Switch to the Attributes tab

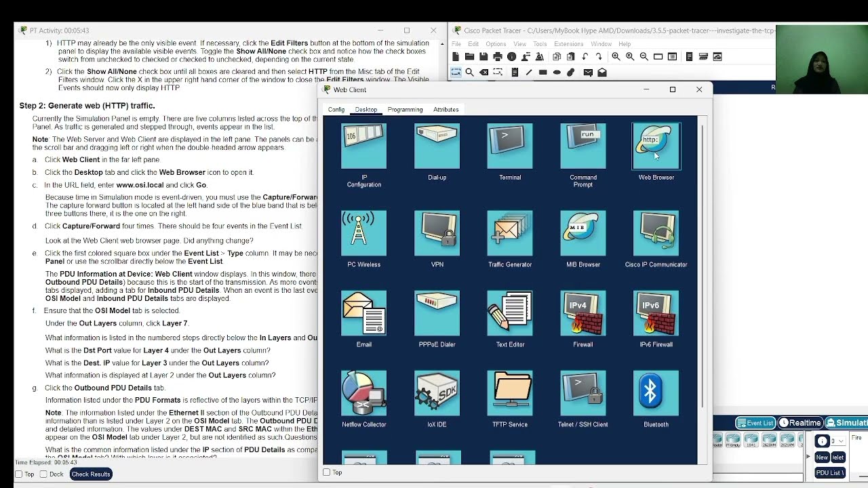pyautogui.click(x=446, y=110)
